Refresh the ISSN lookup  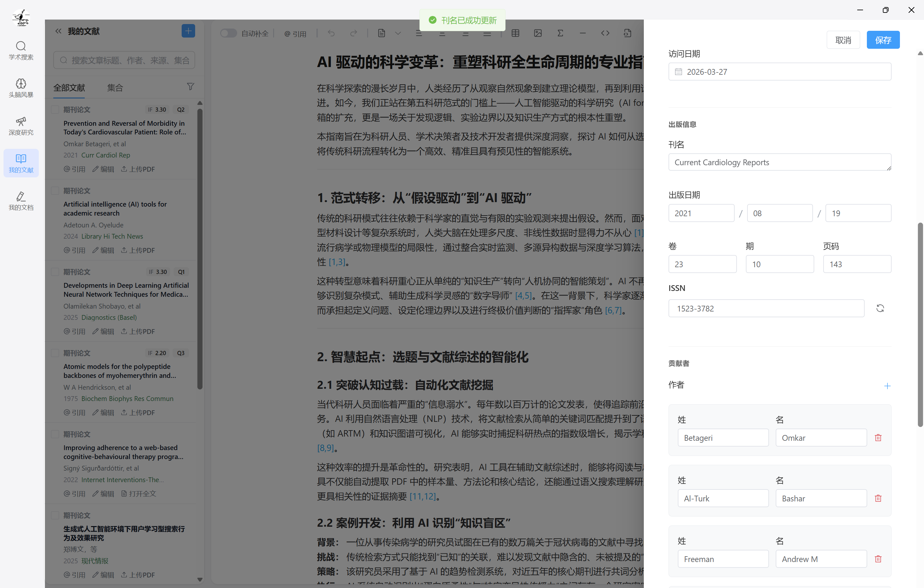[x=881, y=308]
